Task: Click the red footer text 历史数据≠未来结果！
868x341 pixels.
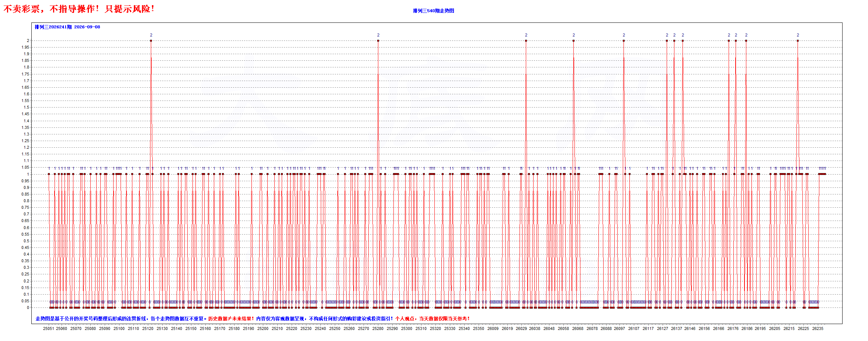Action: 231,319
